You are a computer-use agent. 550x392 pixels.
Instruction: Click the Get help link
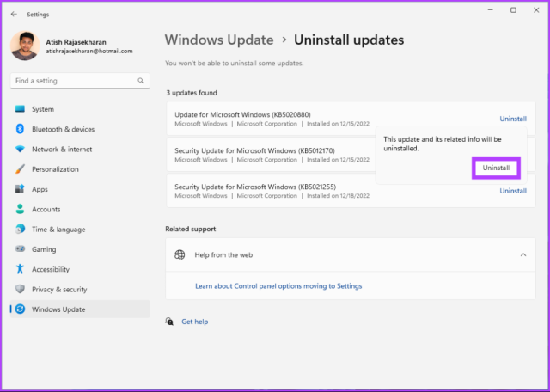click(195, 322)
